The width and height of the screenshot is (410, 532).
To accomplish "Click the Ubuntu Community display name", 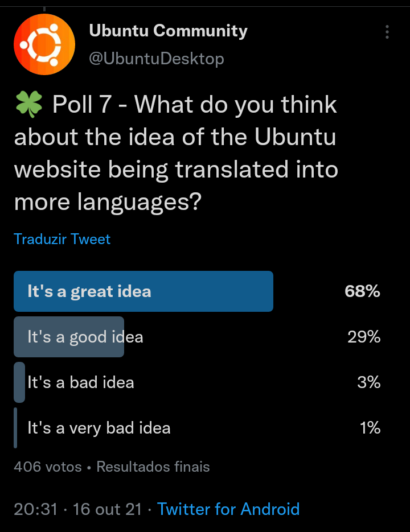I will coord(168,31).
